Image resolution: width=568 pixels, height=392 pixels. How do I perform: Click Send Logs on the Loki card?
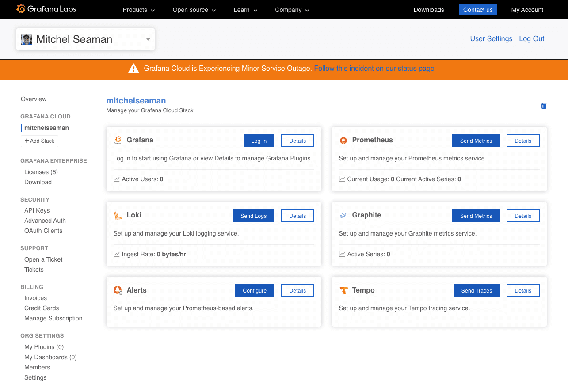coord(254,216)
